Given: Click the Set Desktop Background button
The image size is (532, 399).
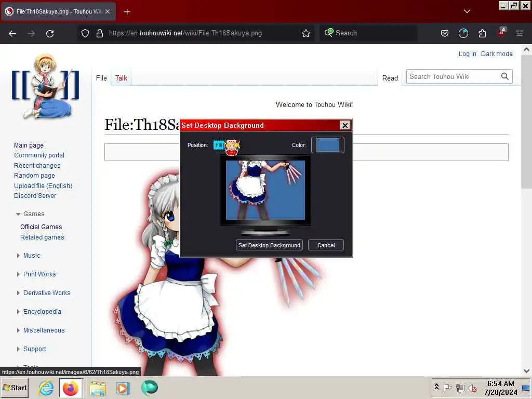Looking at the screenshot, I should [269, 245].
